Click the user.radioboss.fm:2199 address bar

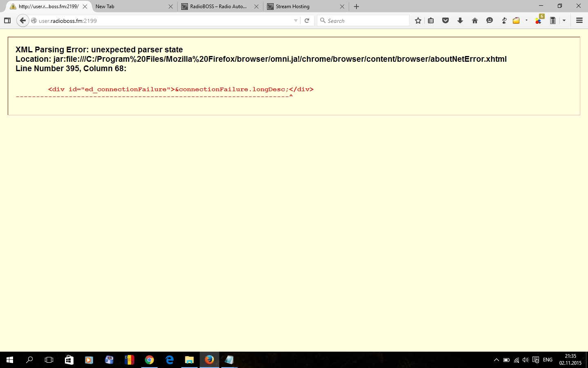click(x=163, y=21)
